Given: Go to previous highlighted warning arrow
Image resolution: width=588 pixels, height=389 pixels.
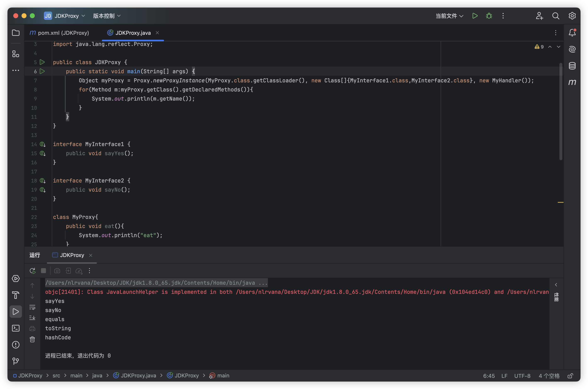Looking at the screenshot, I should click(x=550, y=47).
